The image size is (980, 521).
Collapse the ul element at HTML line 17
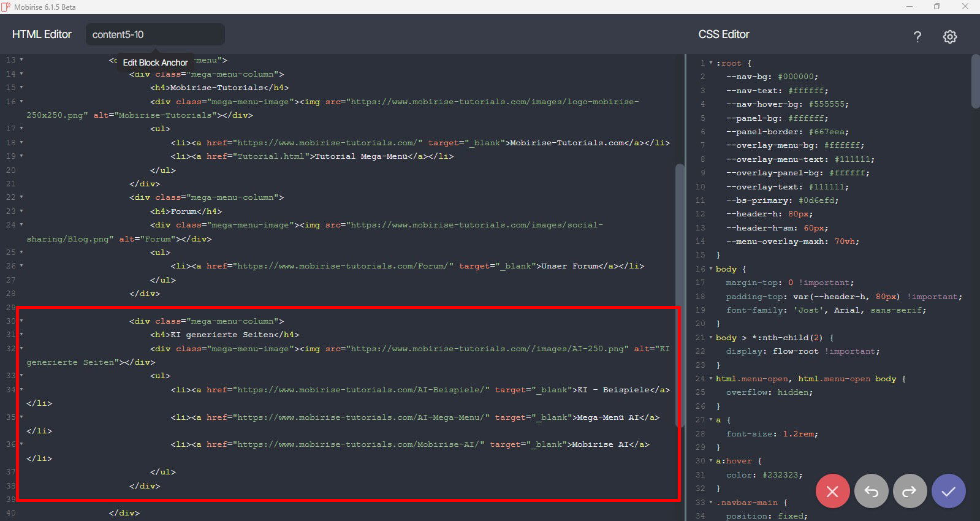(x=21, y=129)
